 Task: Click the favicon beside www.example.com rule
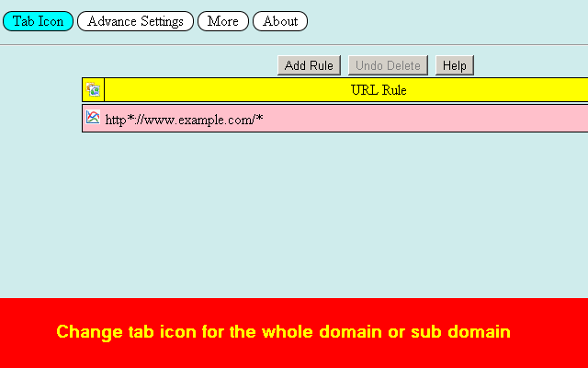[93, 117]
